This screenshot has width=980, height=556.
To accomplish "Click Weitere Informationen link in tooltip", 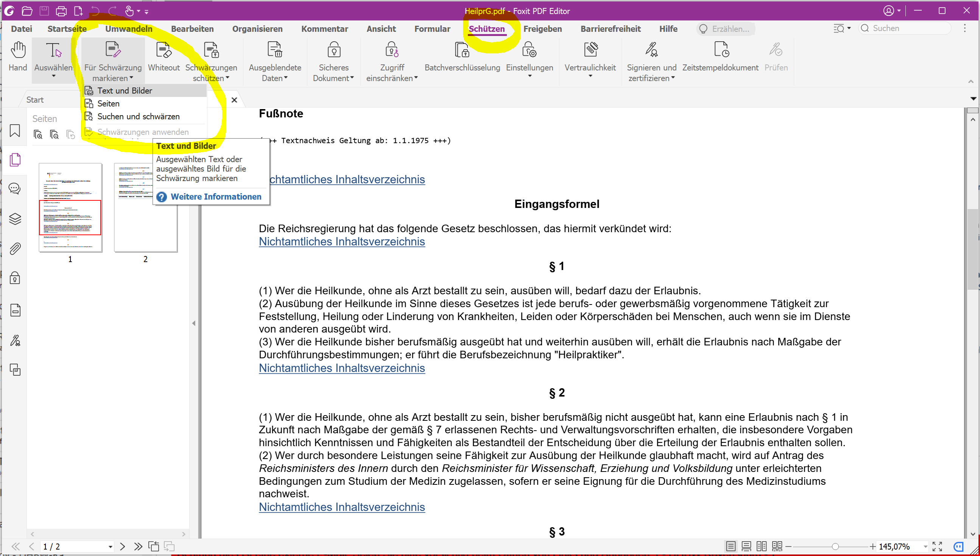I will [216, 197].
